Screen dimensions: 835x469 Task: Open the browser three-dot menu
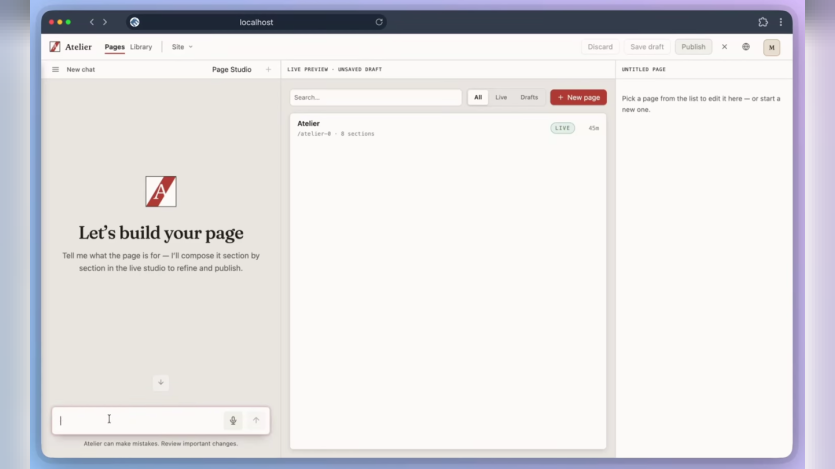coord(781,22)
